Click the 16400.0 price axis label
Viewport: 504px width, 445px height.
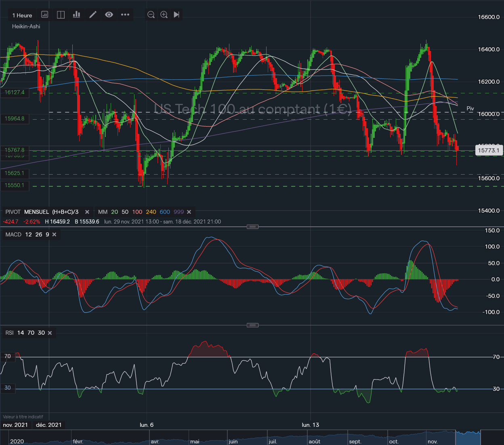coord(489,49)
